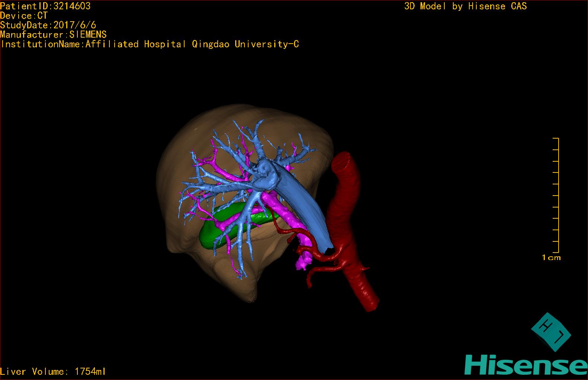Viewport: 588px width, 380px height.
Task: Click the Liver Volume: 1754ml readout
Action: 53,371
